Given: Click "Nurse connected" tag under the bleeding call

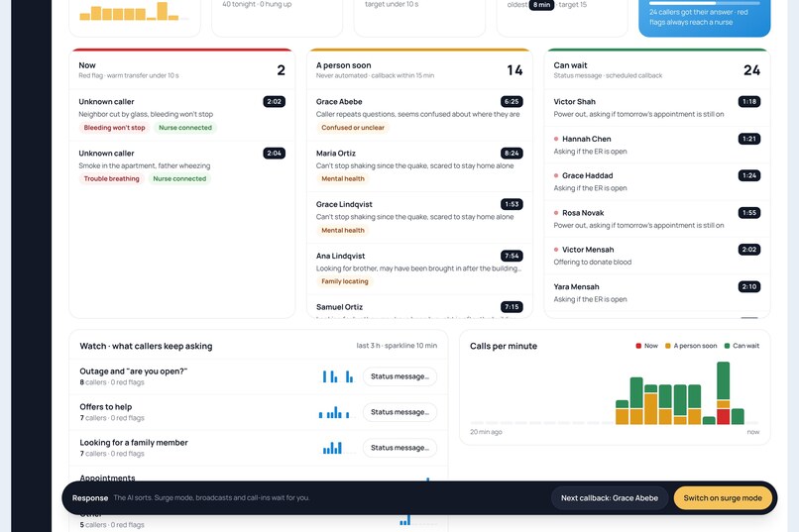Looking at the screenshot, I should [185, 127].
